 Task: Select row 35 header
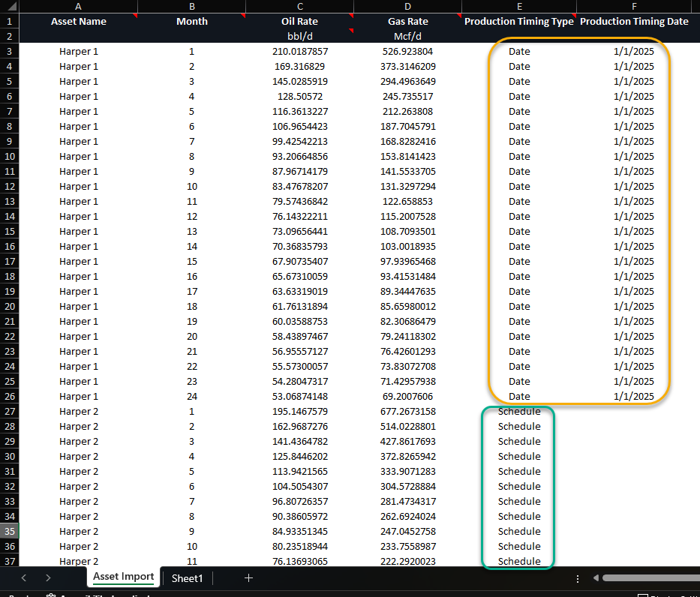click(x=9, y=531)
